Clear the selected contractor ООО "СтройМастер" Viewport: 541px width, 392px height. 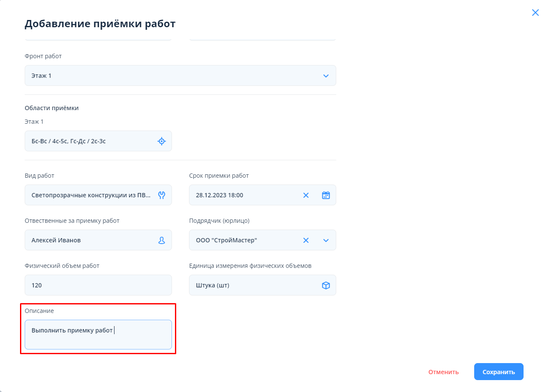(306, 240)
